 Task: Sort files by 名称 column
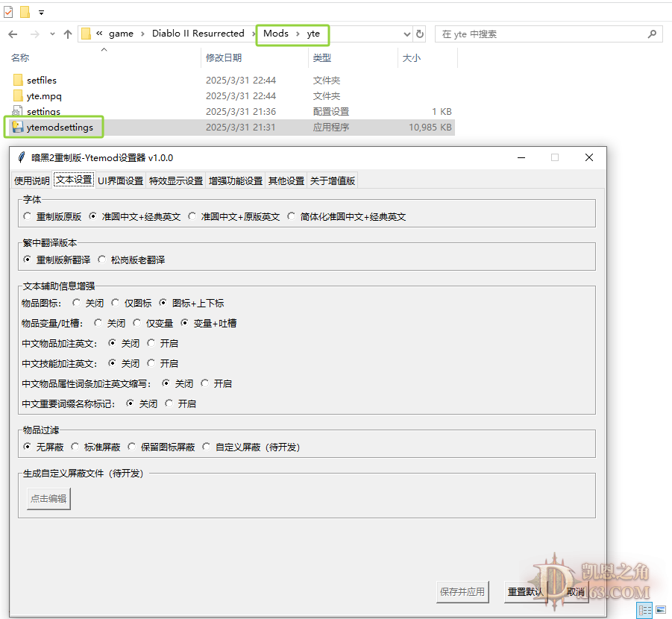[x=20, y=58]
